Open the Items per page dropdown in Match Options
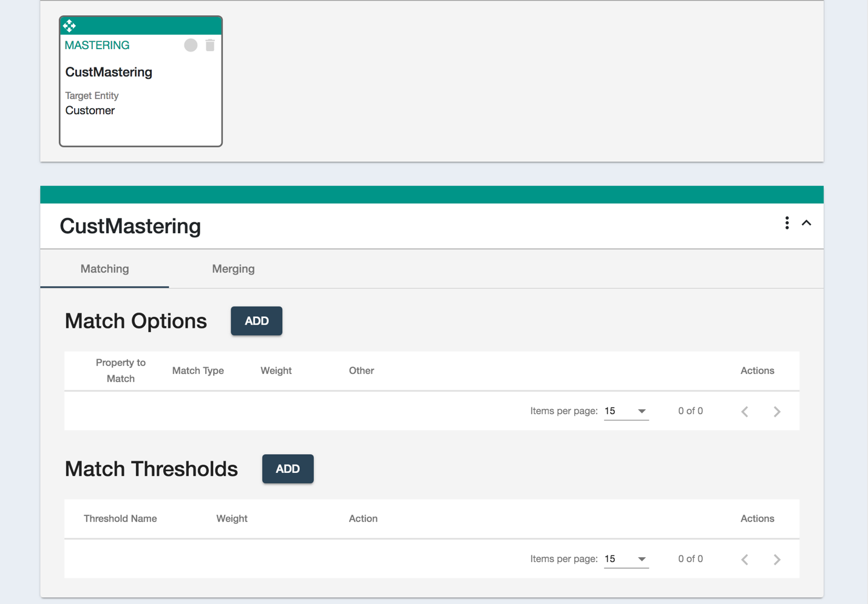 [625, 411]
